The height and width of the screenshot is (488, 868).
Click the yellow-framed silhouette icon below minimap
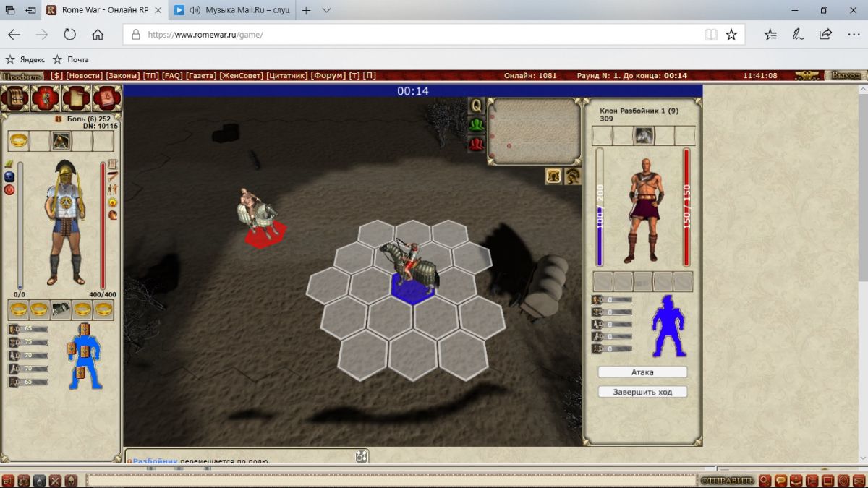pyautogui.click(x=554, y=176)
